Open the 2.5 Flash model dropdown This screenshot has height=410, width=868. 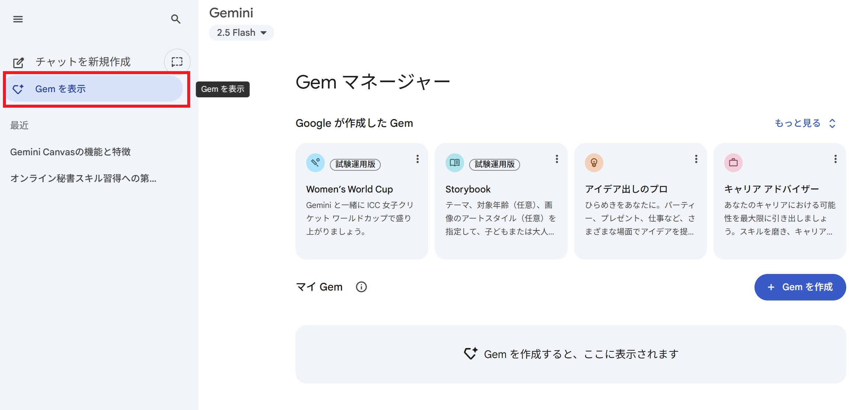tap(241, 33)
